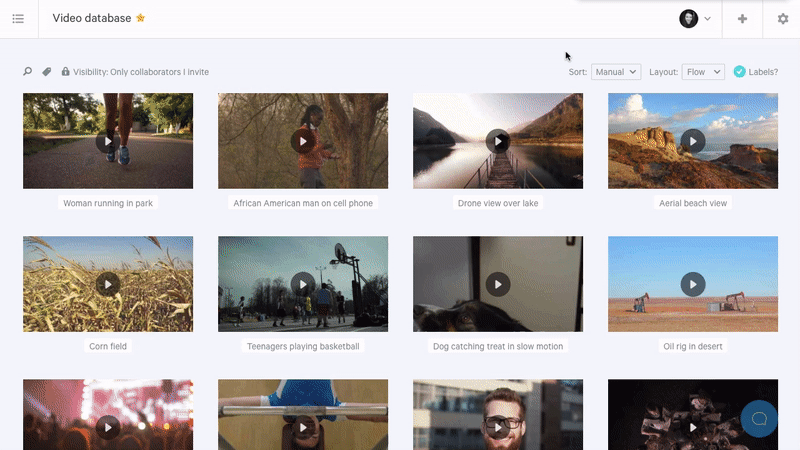Play the Dog catching treat video

pyautogui.click(x=498, y=284)
